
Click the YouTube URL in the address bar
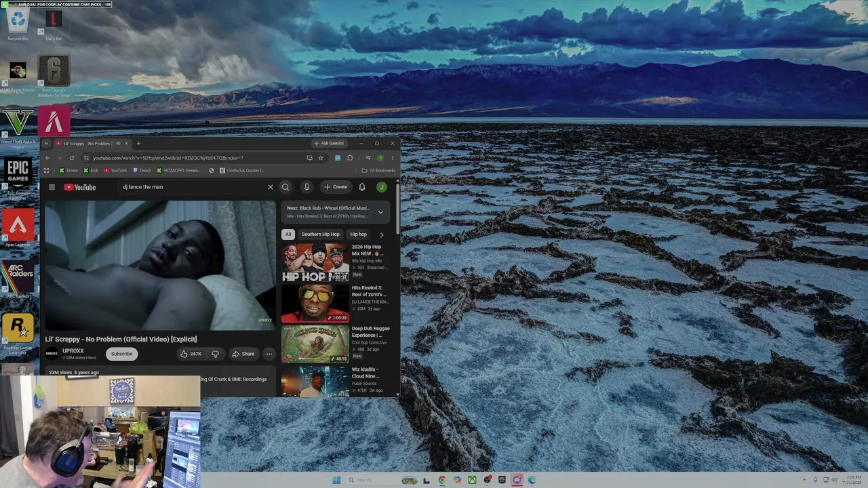coord(168,158)
